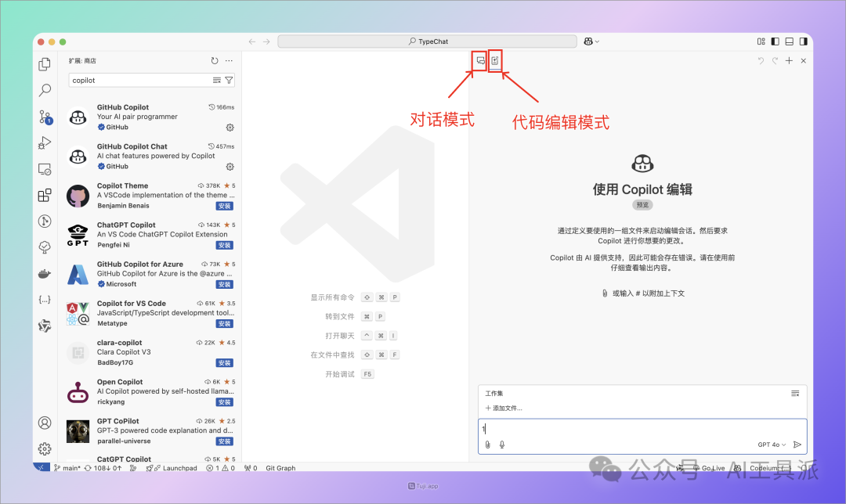Open the errors and warnings indicator
The height and width of the screenshot is (504, 846).
pos(220,468)
